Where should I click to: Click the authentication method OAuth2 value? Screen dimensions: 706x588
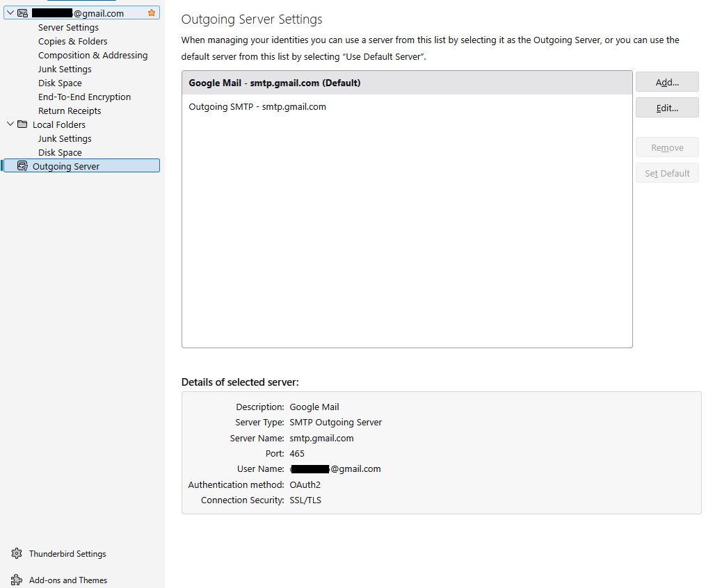click(305, 484)
